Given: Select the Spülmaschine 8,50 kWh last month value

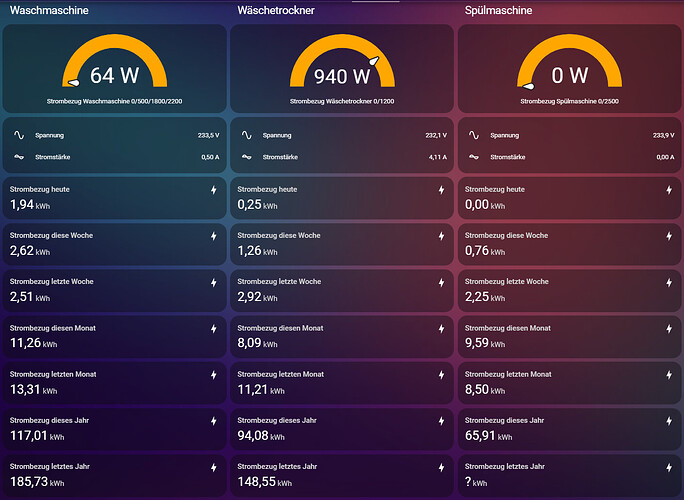Looking at the screenshot, I should [x=485, y=390].
